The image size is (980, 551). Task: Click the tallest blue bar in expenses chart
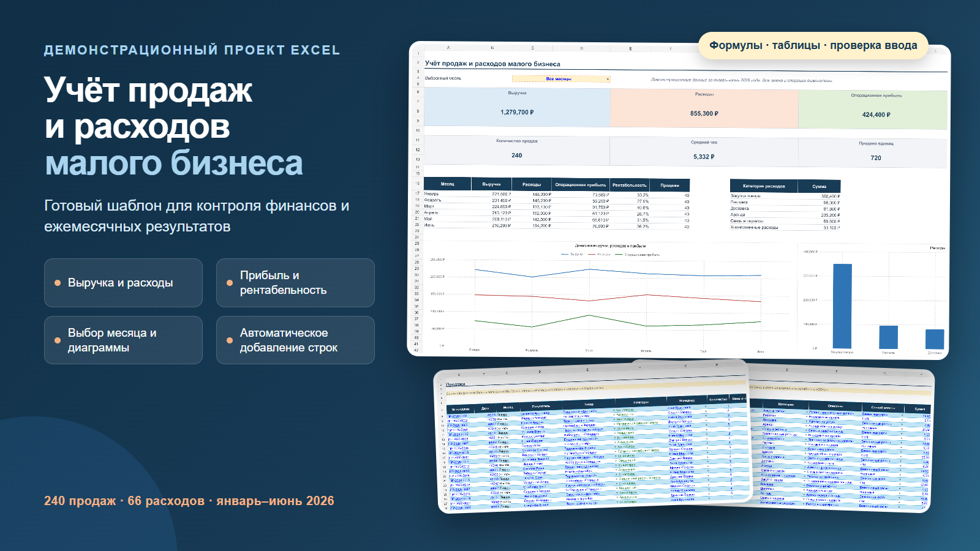[x=842, y=306]
